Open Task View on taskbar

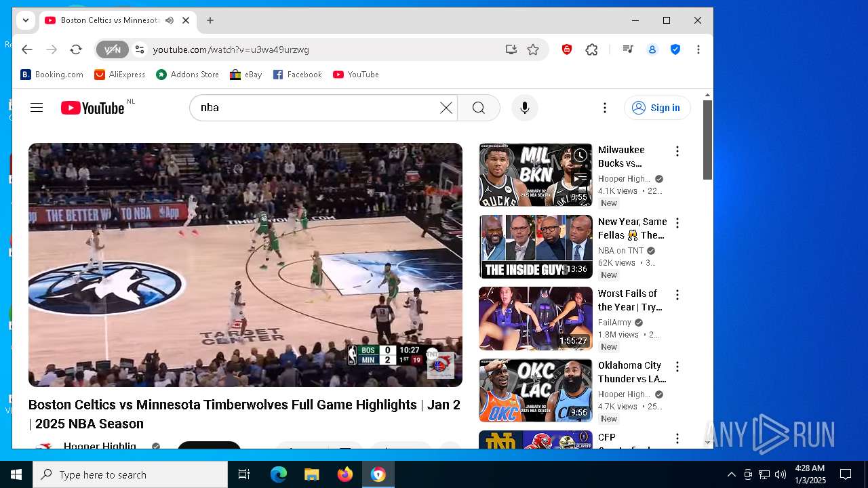(x=244, y=474)
